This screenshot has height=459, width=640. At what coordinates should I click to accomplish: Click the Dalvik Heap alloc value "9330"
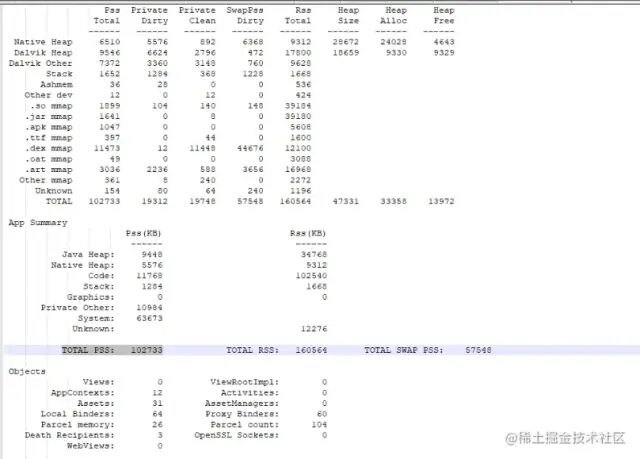point(396,53)
